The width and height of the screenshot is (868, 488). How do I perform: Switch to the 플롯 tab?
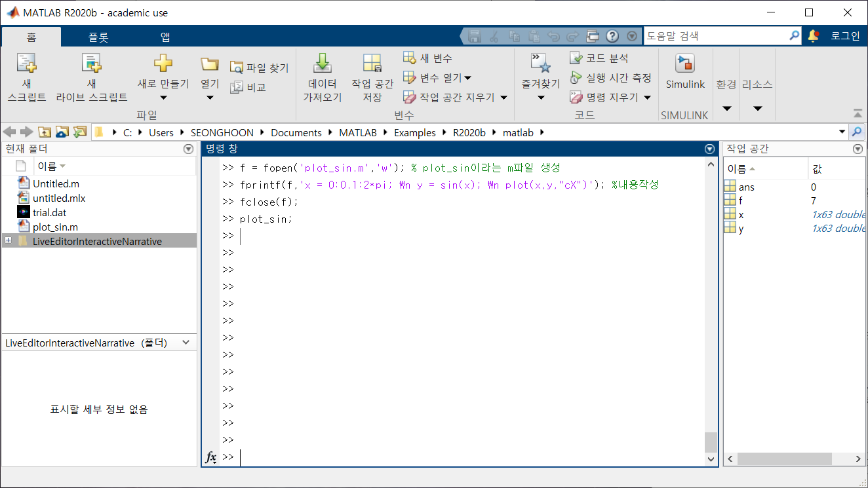[x=98, y=37]
